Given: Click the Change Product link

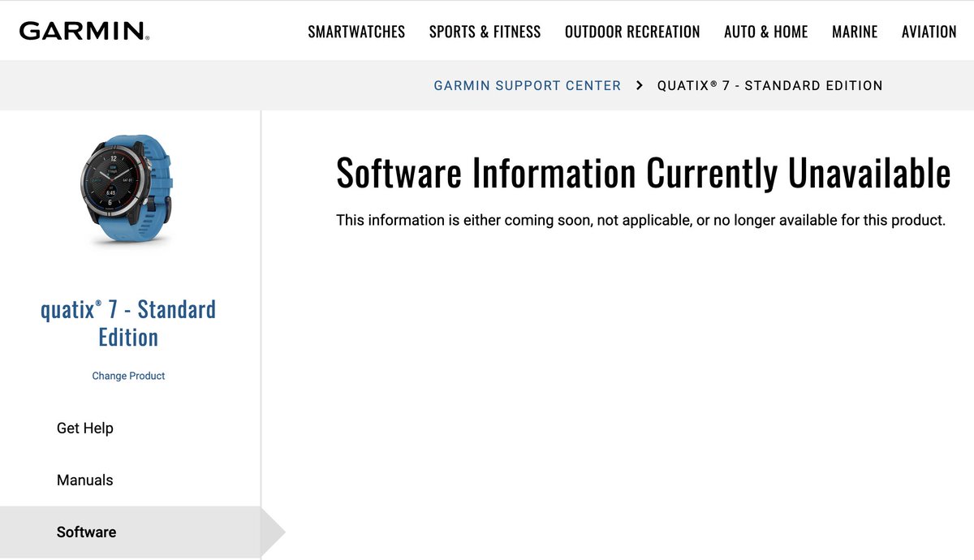Looking at the screenshot, I should [x=128, y=376].
